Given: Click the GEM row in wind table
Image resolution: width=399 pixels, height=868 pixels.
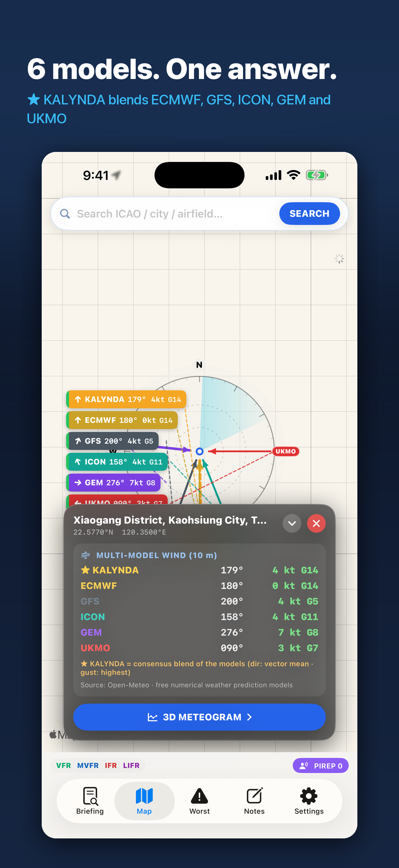Looking at the screenshot, I should [199, 632].
